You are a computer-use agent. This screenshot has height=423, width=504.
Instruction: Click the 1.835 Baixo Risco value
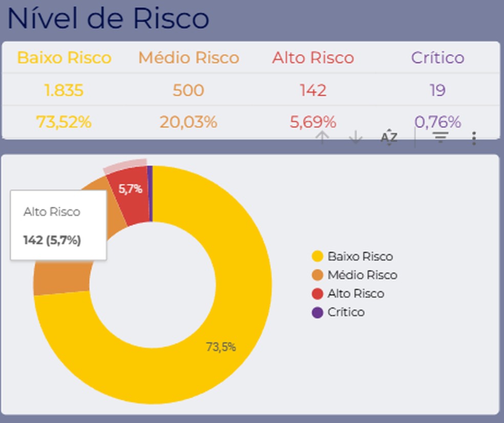[64, 90]
